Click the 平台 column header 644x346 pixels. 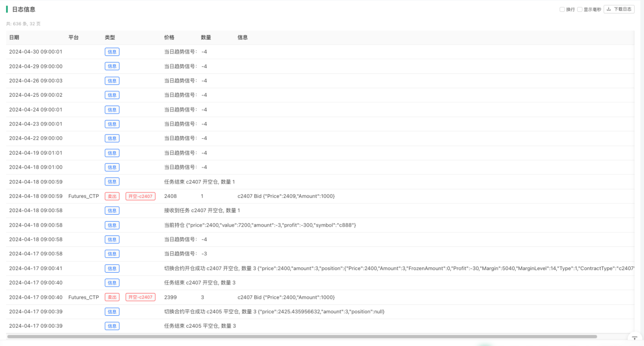click(x=73, y=38)
